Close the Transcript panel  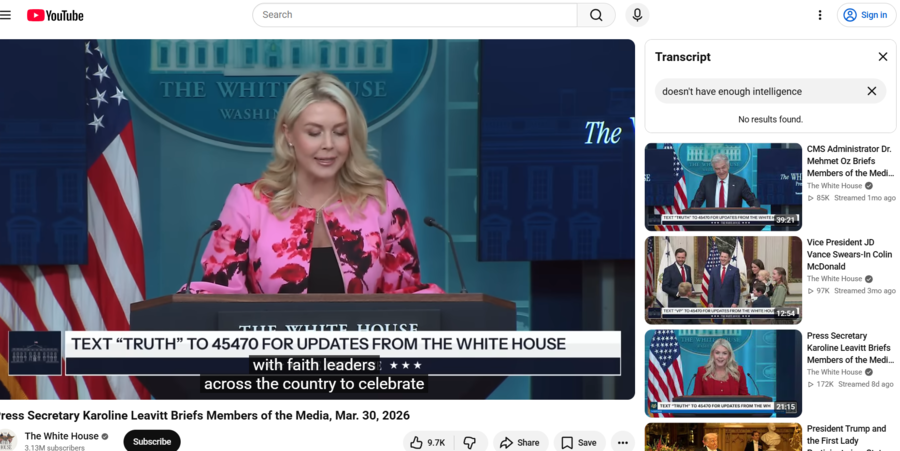pyautogui.click(x=883, y=57)
